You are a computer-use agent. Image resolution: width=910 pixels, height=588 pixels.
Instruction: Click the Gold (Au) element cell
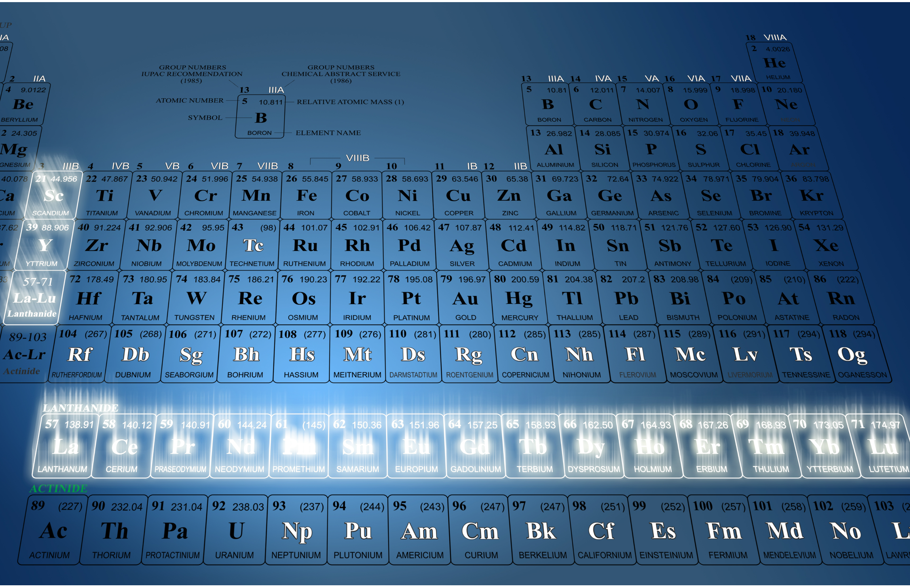[x=465, y=298]
